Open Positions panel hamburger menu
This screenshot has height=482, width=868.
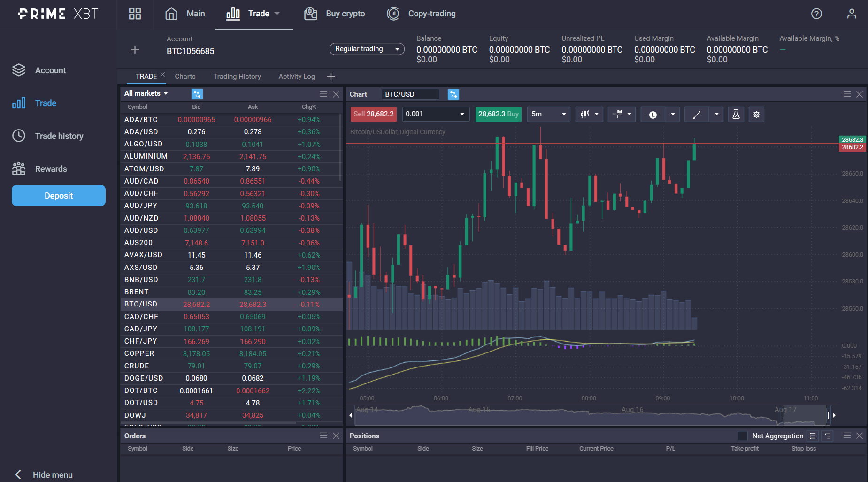click(x=847, y=436)
